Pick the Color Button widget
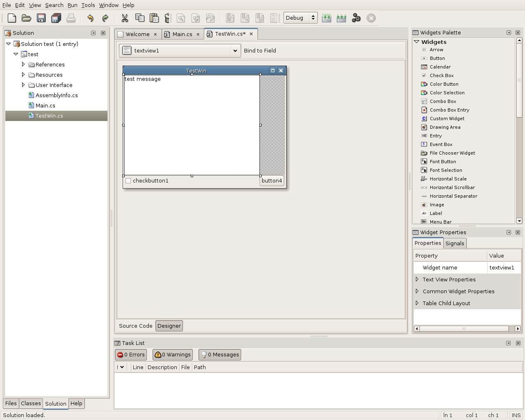The image size is (525, 420). tap(444, 84)
